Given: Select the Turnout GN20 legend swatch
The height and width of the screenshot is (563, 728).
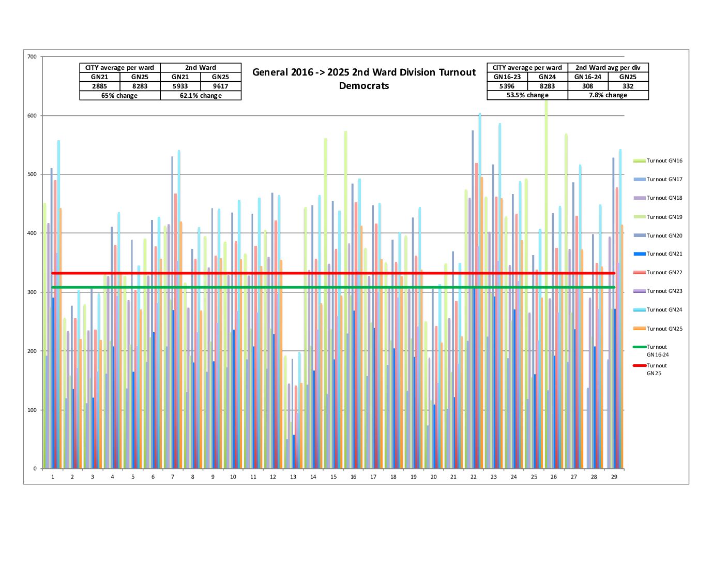Looking at the screenshot, I should (639, 236).
